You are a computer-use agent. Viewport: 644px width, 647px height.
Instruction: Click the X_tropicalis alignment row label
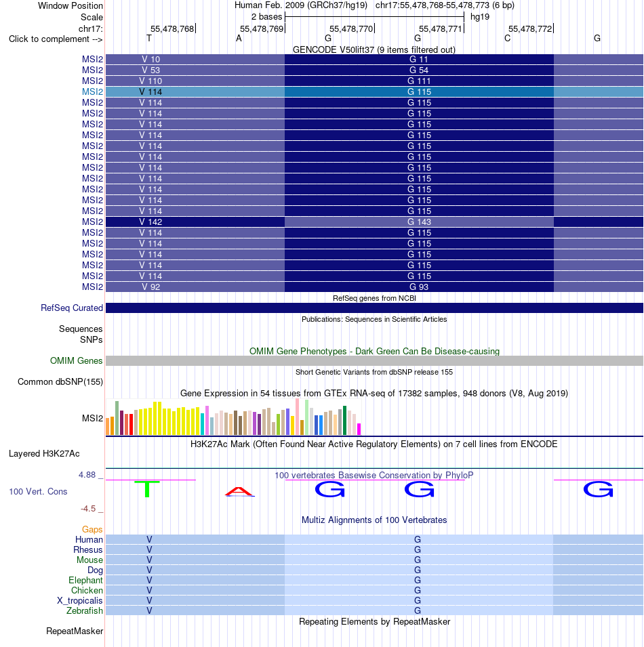pos(80,600)
